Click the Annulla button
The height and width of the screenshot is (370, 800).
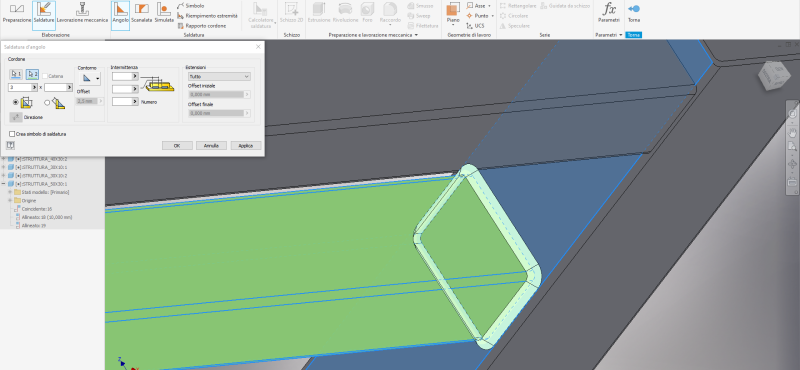click(211, 145)
